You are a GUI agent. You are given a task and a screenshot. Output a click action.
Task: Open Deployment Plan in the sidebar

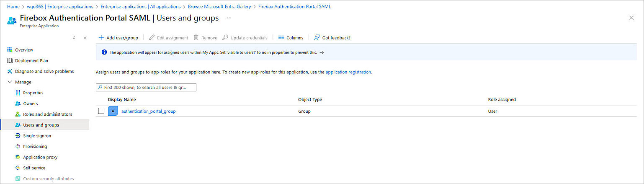(31, 61)
